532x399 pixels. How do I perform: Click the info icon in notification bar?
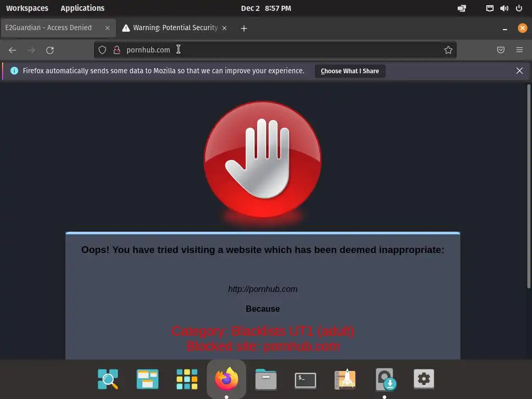[x=14, y=71]
